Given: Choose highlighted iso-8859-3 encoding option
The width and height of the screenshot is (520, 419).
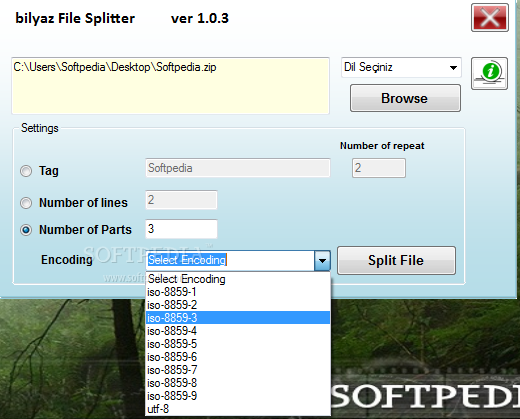Looking at the screenshot, I should point(238,318).
